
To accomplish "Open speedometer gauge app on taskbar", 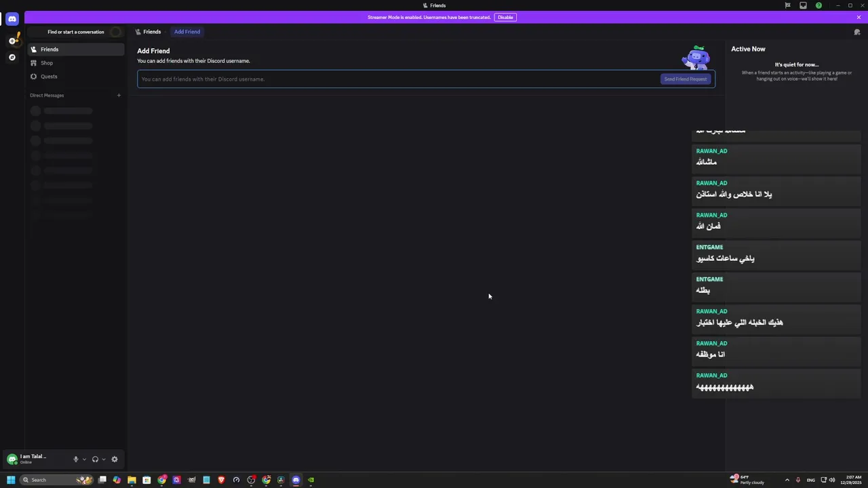I will coord(236,480).
